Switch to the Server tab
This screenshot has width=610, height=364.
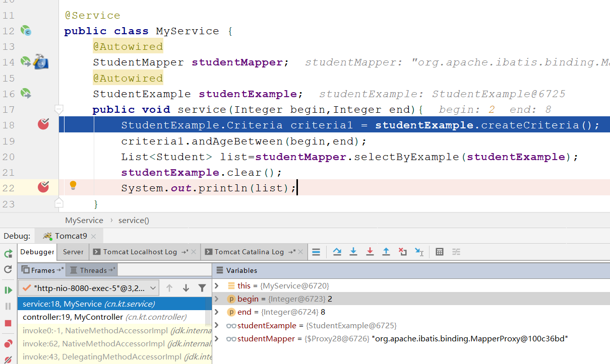tap(73, 252)
